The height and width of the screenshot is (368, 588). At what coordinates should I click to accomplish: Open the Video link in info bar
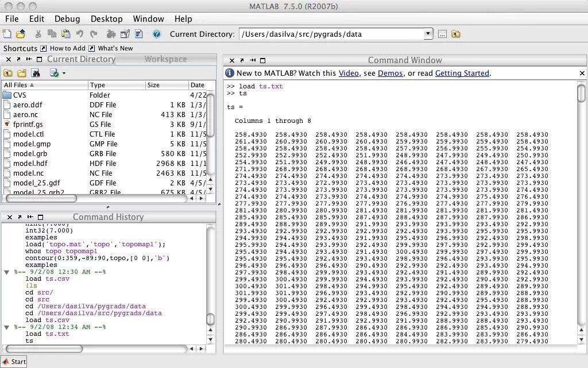click(x=349, y=73)
